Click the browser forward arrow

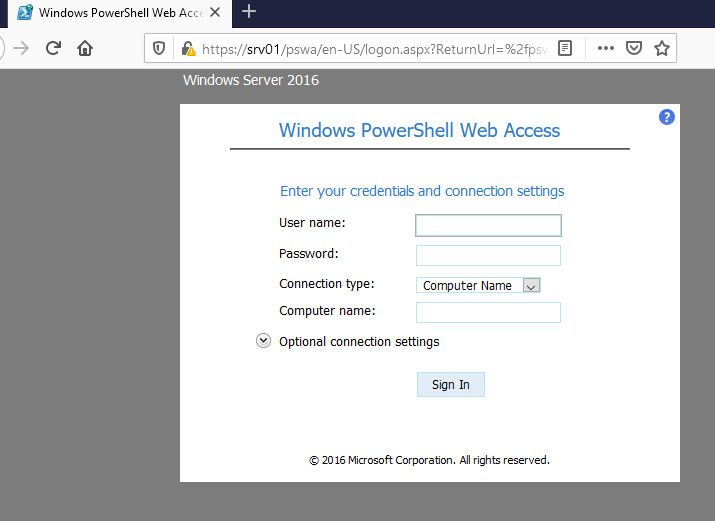click(x=21, y=48)
